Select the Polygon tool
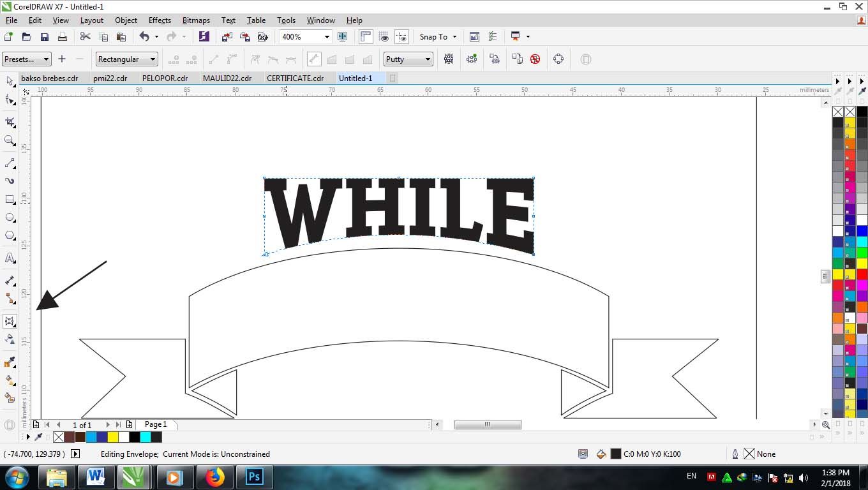This screenshot has height=490, width=868. [x=10, y=235]
